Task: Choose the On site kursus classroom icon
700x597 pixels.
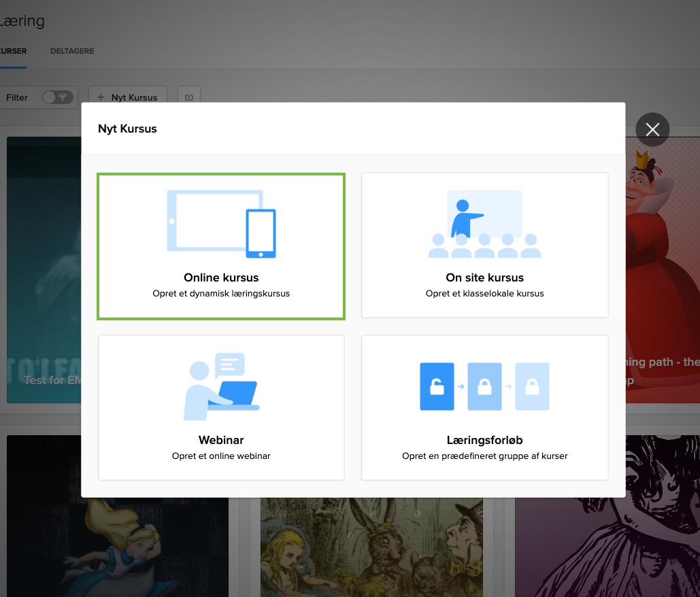Action: click(x=484, y=224)
